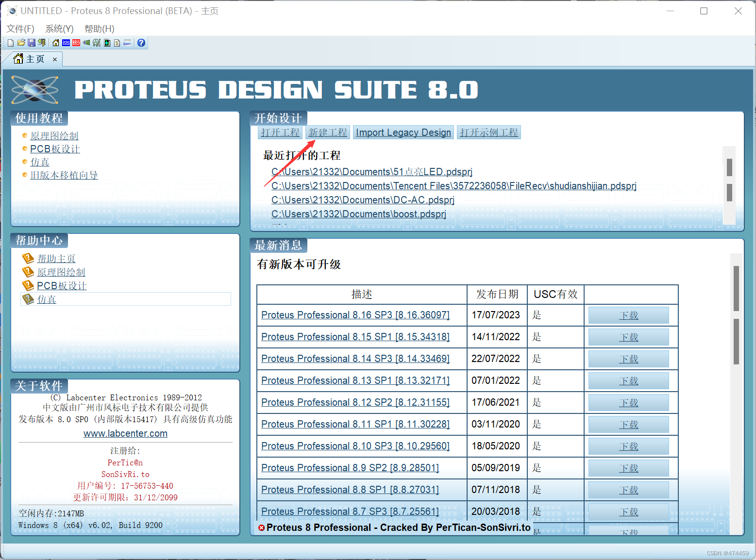Click the Close Project door icon
This screenshot has height=560, width=756.
(x=42, y=43)
